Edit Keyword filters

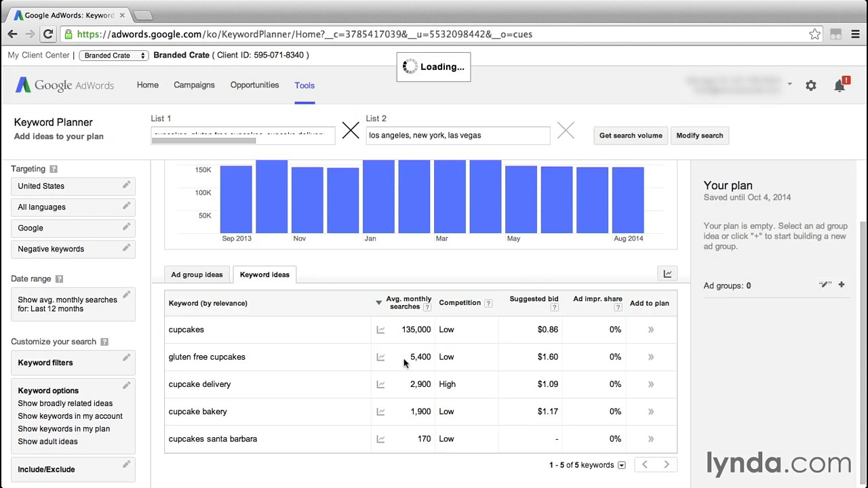coord(126,358)
